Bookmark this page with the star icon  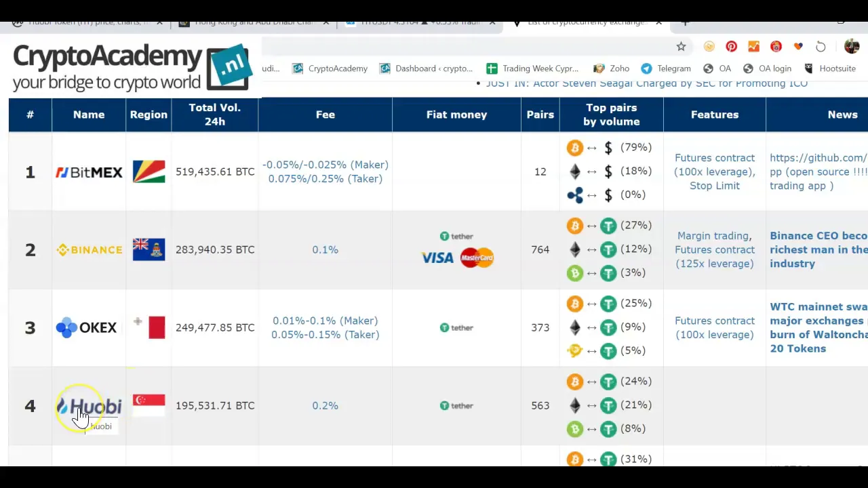(x=681, y=47)
